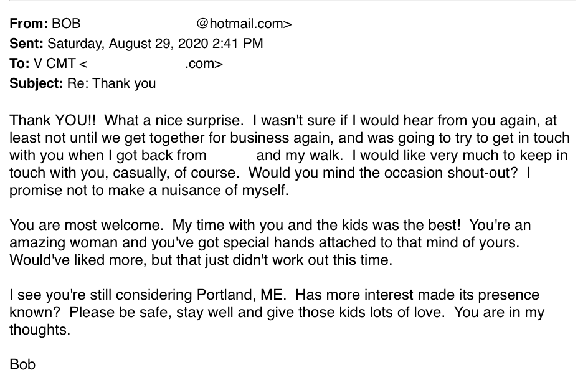This screenshot has height=385, width=588.
Task: Click the @hotmail.com> sender address
Action: coord(244,24)
